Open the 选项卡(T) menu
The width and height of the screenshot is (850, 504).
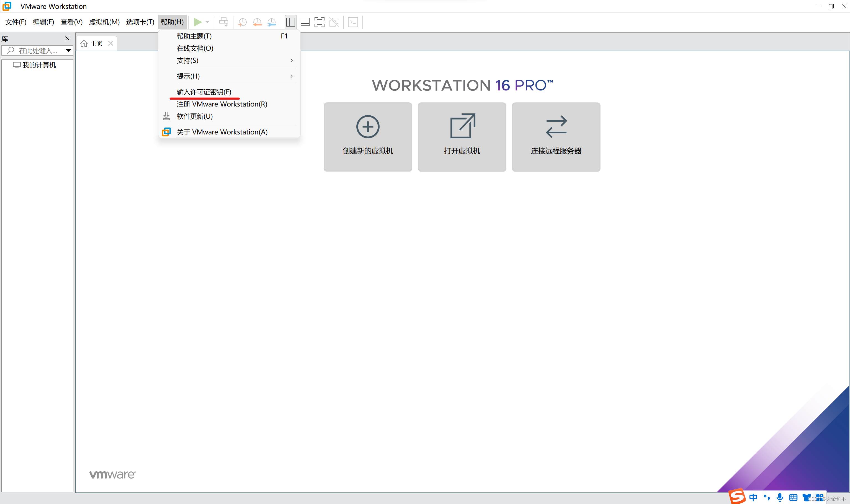(140, 22)
